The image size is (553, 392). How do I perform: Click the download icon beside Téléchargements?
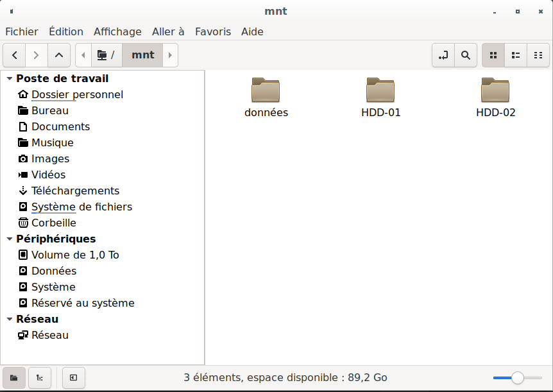click(23, 191)
